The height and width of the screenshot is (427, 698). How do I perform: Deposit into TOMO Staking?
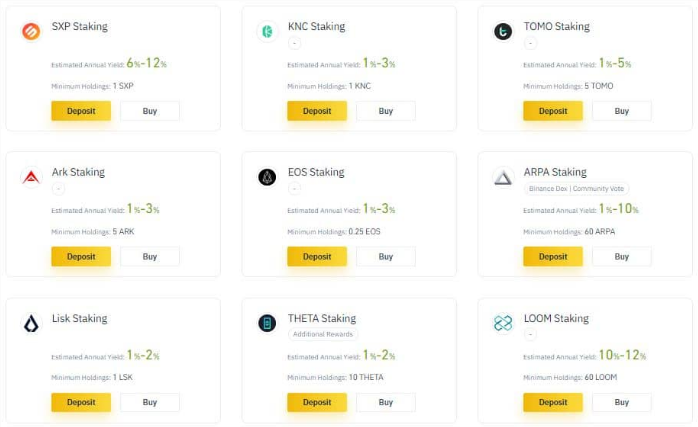point(553,111)
